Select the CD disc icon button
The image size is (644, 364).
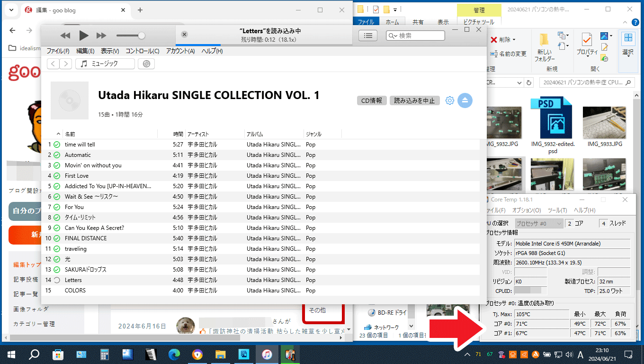146,64
